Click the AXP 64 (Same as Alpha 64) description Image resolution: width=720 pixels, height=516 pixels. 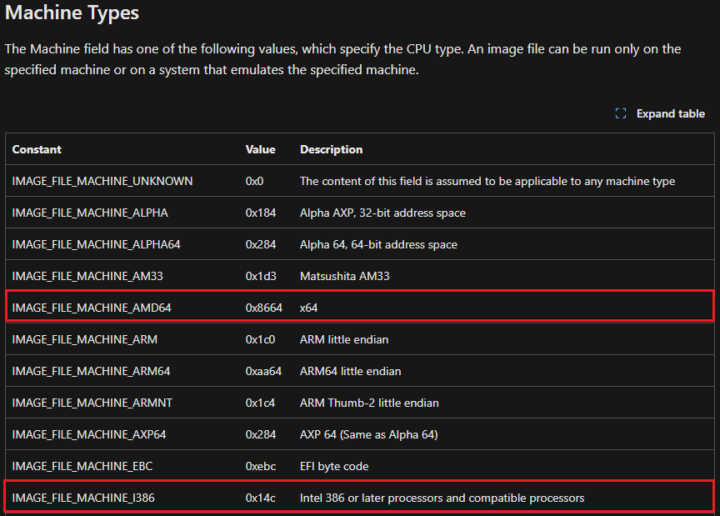pyautogui.click(x=369, y=435)
